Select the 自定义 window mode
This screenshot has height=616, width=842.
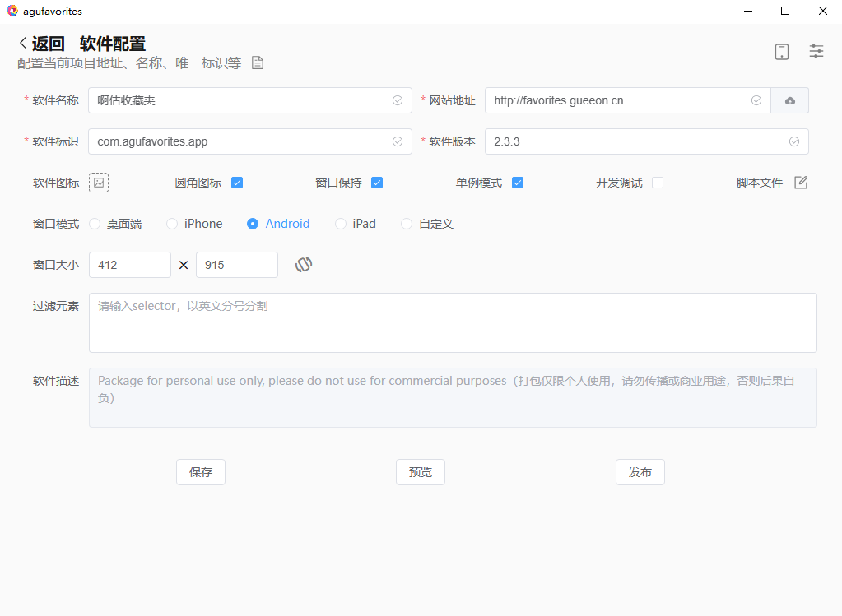pyautogui.click(x=407, y=224)
